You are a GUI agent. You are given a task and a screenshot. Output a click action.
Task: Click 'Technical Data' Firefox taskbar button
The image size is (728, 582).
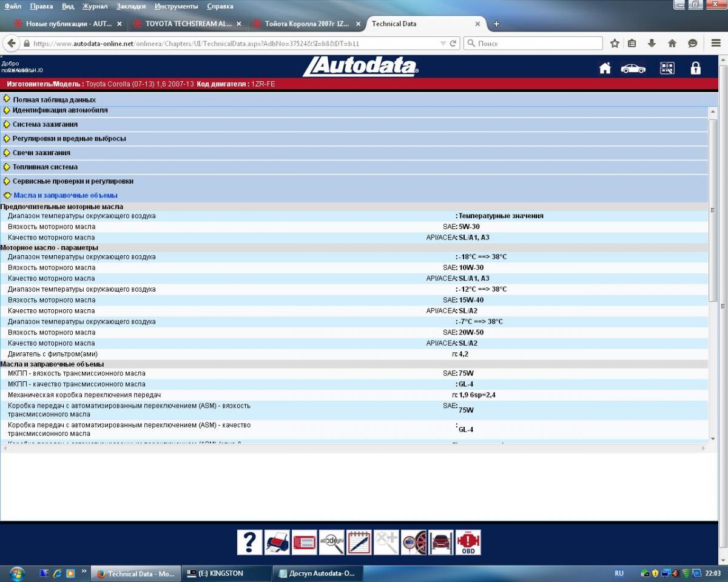(136, 573)
